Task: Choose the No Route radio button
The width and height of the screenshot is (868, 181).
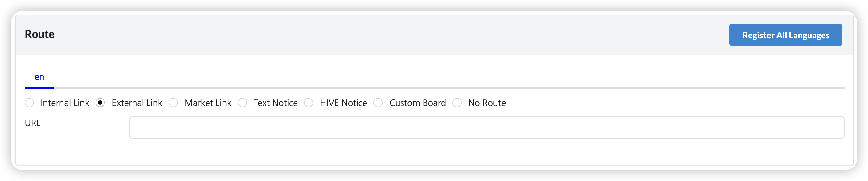Action: (x=457, y=103)
